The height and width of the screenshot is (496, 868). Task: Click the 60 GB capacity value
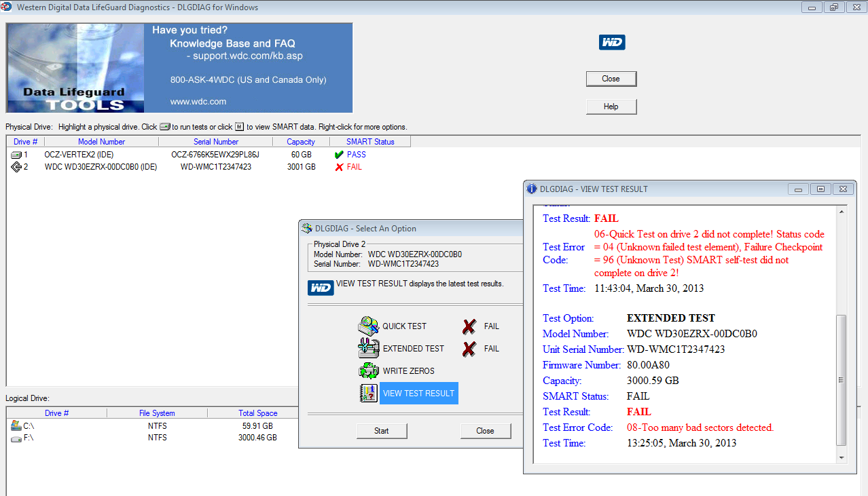tap(301, 155)
